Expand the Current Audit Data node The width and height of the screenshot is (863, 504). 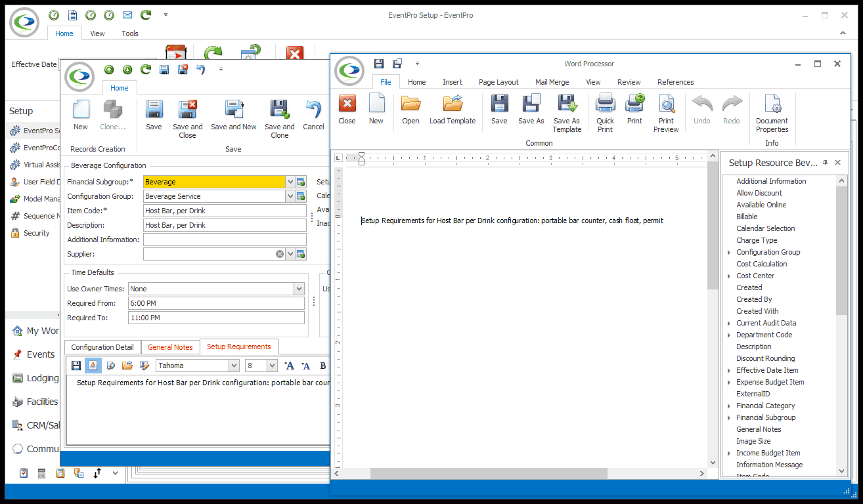tap(729, 323)
